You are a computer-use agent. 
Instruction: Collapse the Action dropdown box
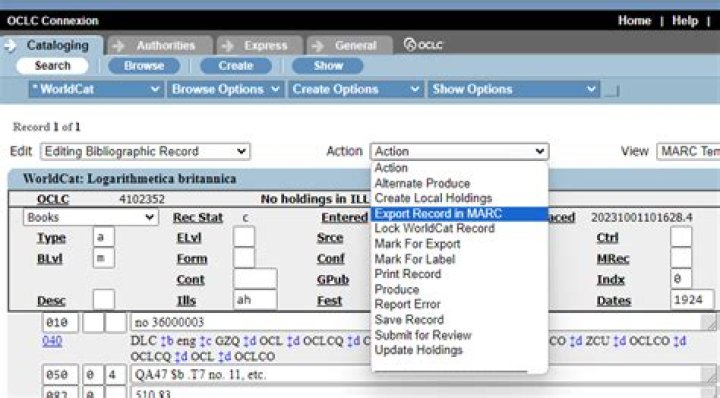tap(459, 151)
